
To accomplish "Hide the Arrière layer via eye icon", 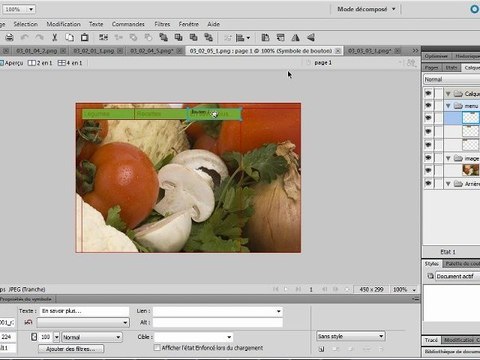I will [428, 183].
